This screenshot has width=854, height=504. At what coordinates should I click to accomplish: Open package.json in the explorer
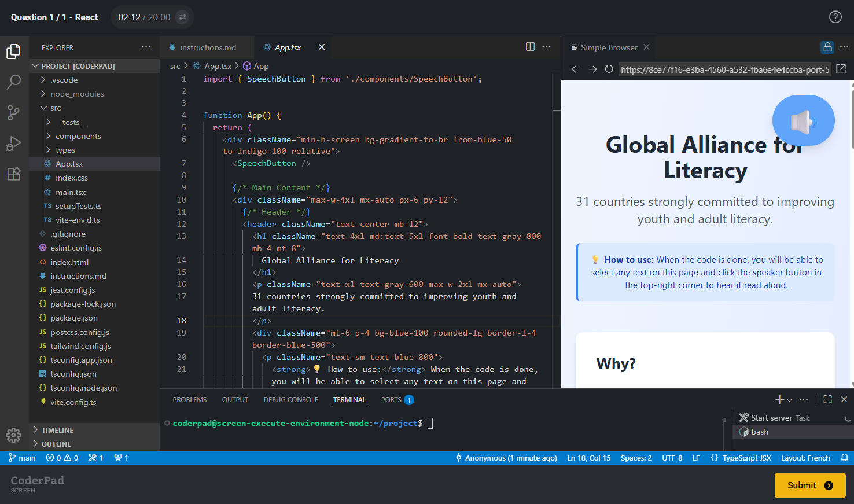tap(74, 318)
